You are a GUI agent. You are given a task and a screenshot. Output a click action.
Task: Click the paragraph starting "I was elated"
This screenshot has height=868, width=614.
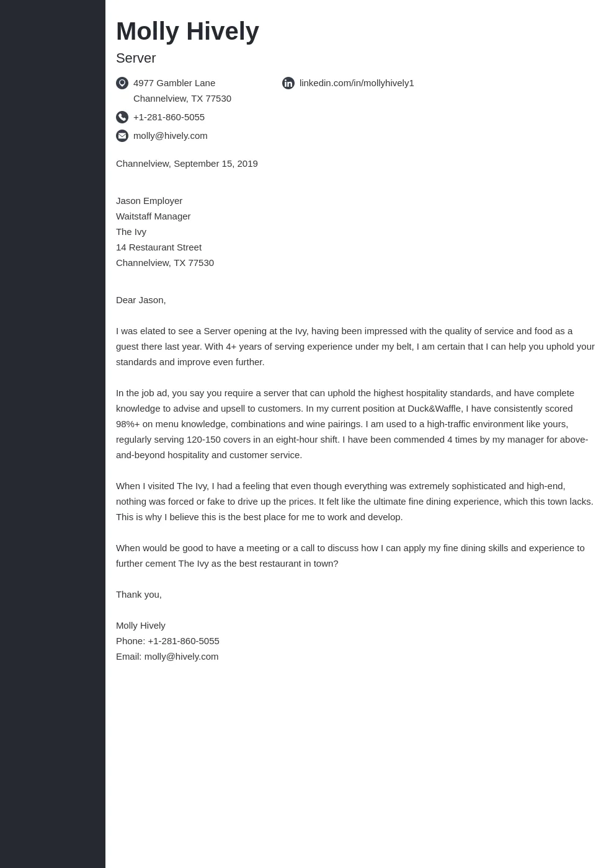point(355,347)
